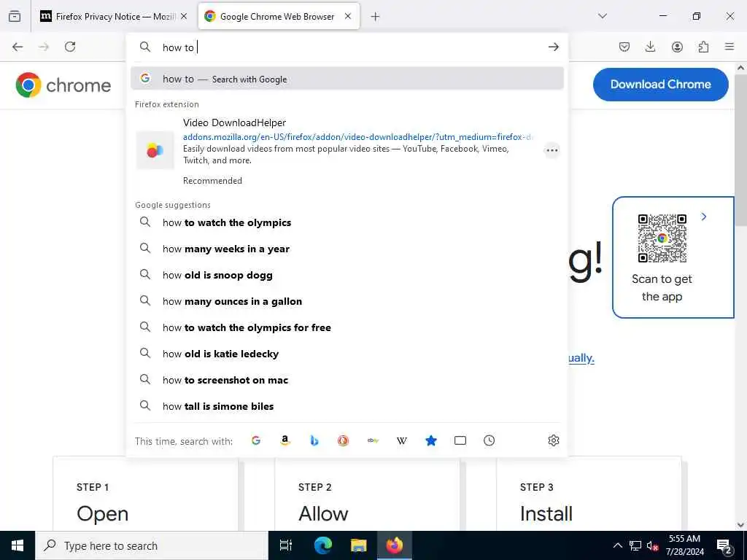This screenshot has height=560, width=747.
Task: Choose 'how to — Search with Google' result
Action: tap(347, 79)
